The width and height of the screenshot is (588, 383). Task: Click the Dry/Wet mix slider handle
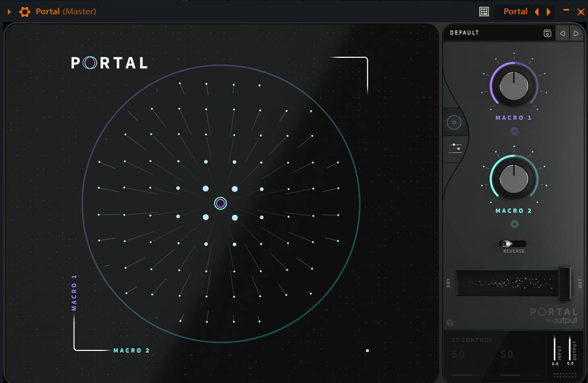(x=564, y=283)
